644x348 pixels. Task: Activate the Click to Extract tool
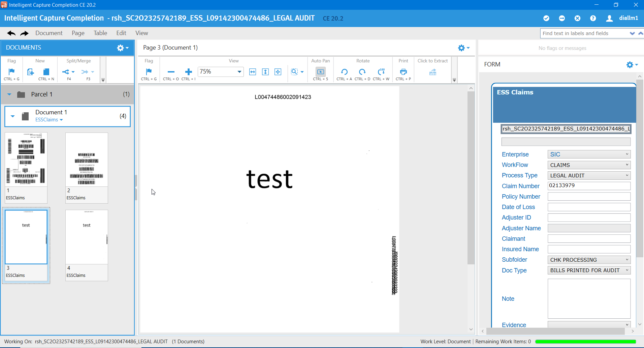(433, 72)
